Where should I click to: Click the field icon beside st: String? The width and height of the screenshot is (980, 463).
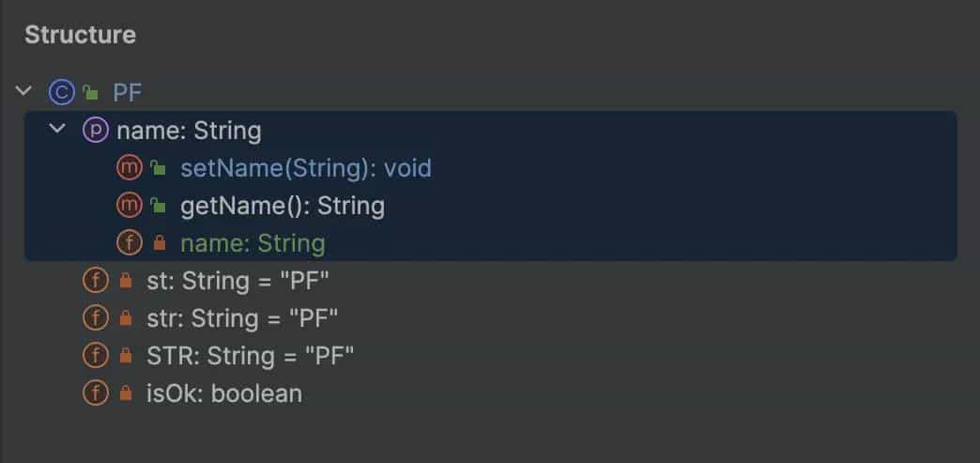(96, 281)
